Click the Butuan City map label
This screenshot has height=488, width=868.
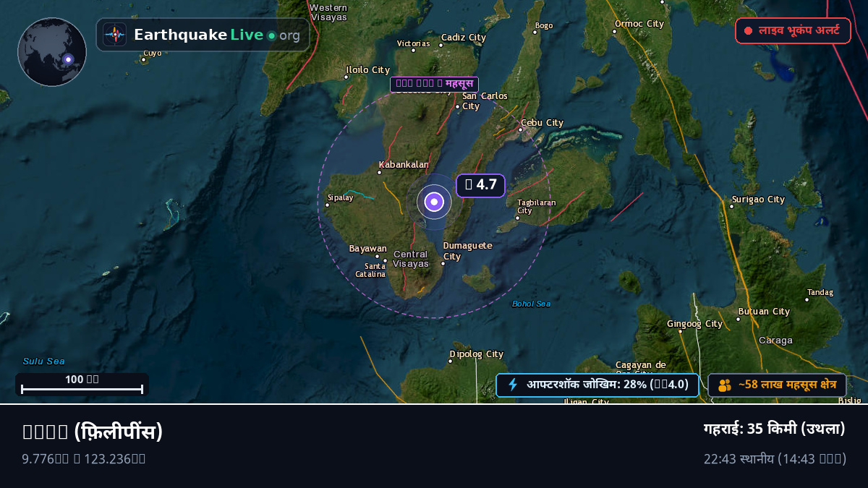[764, 312]
